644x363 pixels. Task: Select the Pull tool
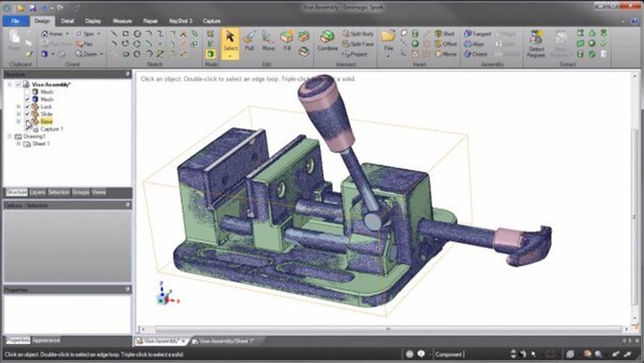[249, 41]
